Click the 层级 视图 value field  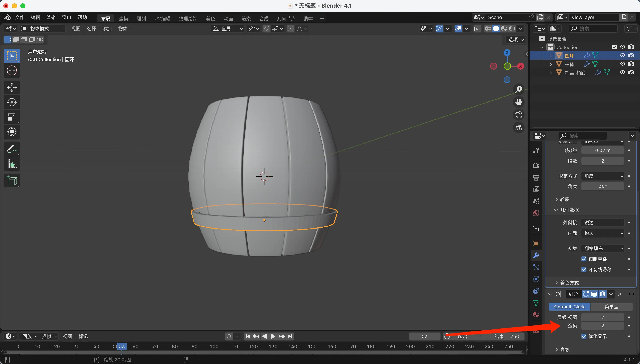click(603, 317)
